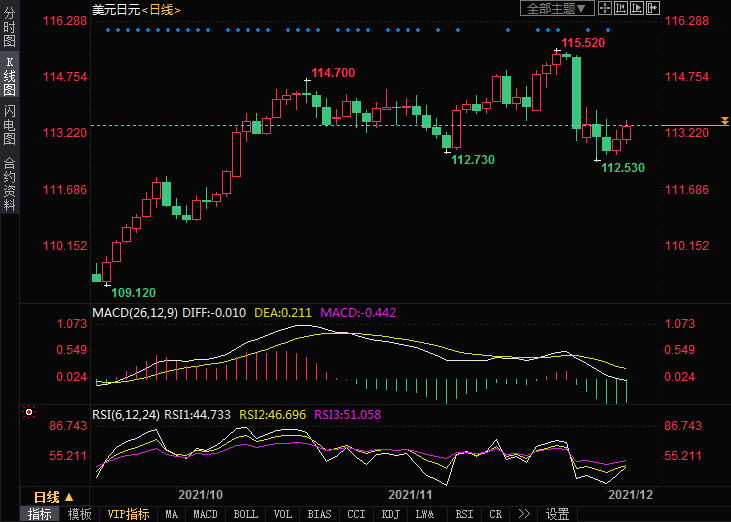731x522 pixels.
Task: Switch indicator to BOLL
Action: [244, 514]
